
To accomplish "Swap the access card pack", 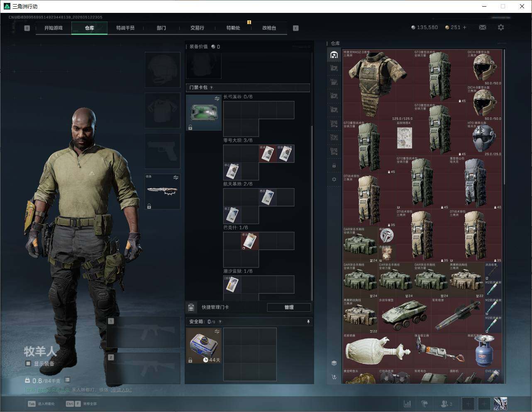I will click(217, 99).
